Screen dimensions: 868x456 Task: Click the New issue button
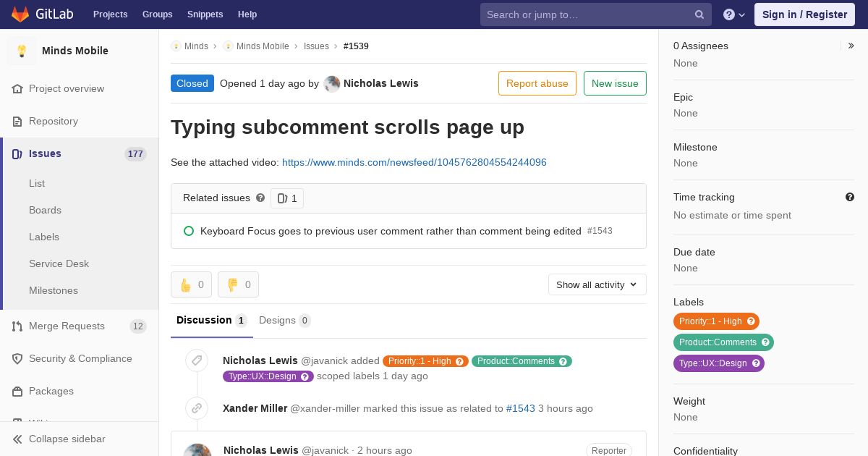click(615, 83)
